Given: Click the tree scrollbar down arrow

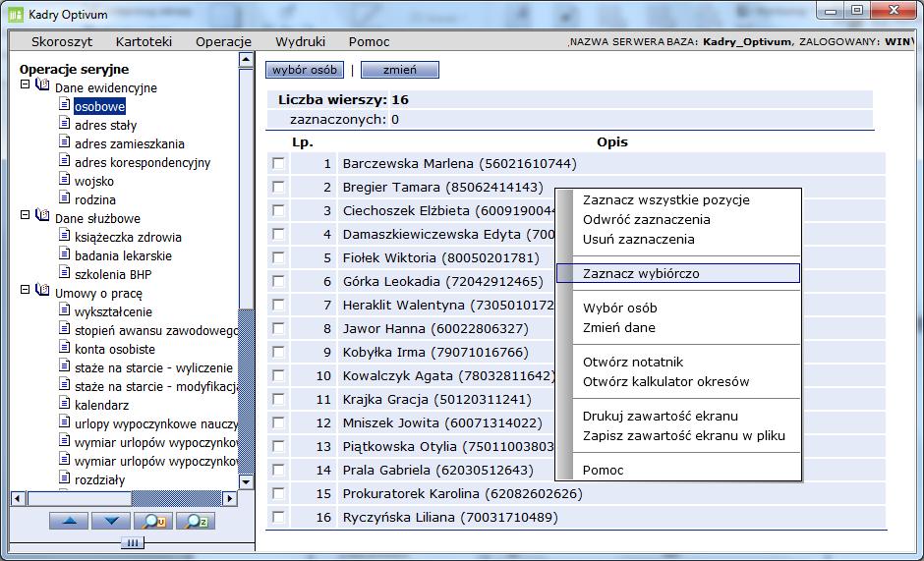Looking at the screenshot, I should [246, 481].
